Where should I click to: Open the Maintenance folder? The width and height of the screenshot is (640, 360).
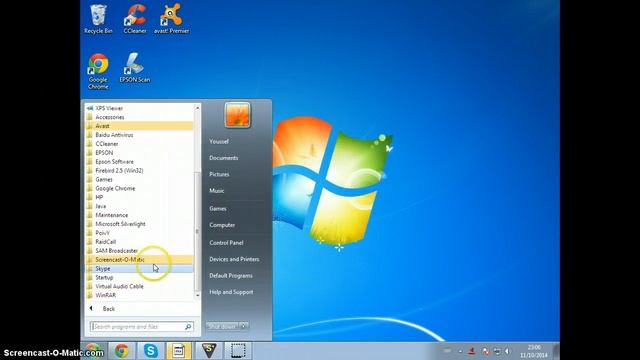click(x=139, y=215)
